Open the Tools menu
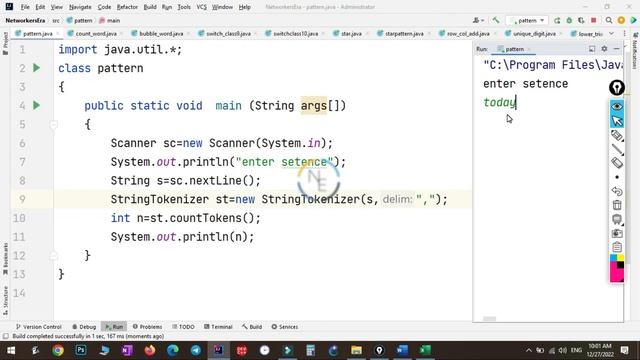 (x=184, y=7)
